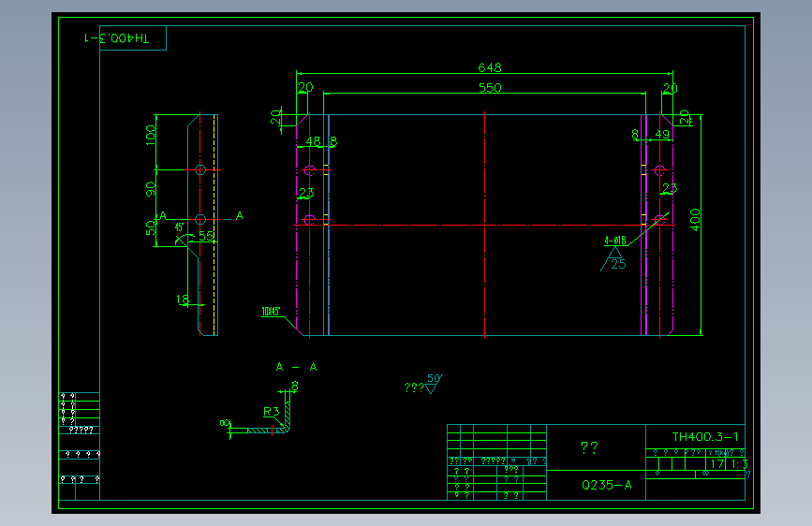Click the upper hole circle in side view
This screenshot has height=526, width=812.
[200, 169]
